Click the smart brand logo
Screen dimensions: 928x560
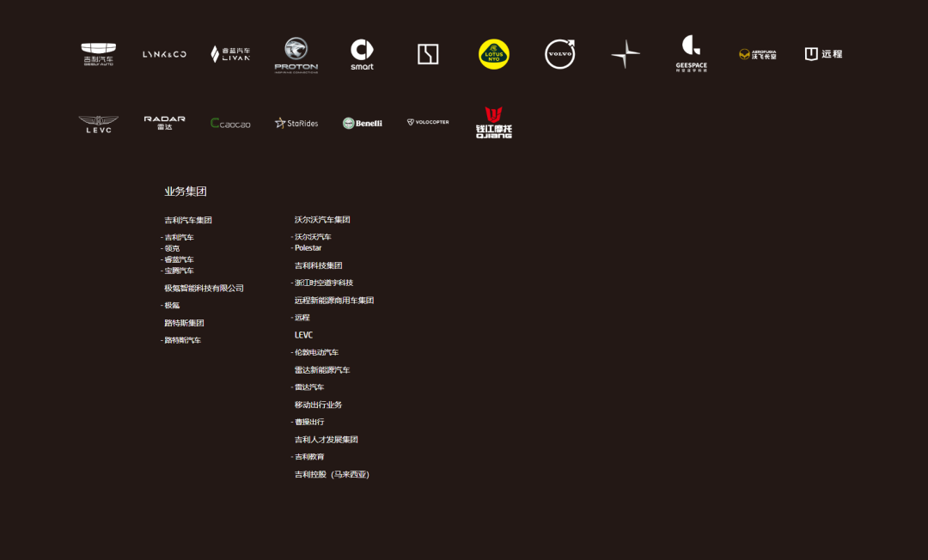(362, 54)
